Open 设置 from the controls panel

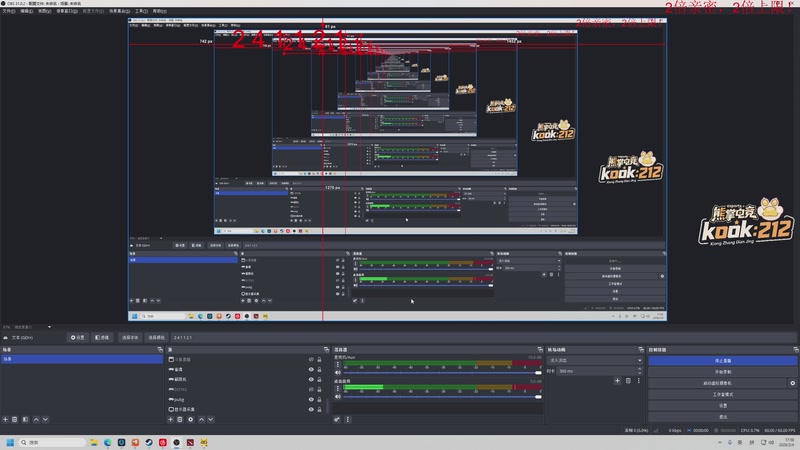point(722,406)
